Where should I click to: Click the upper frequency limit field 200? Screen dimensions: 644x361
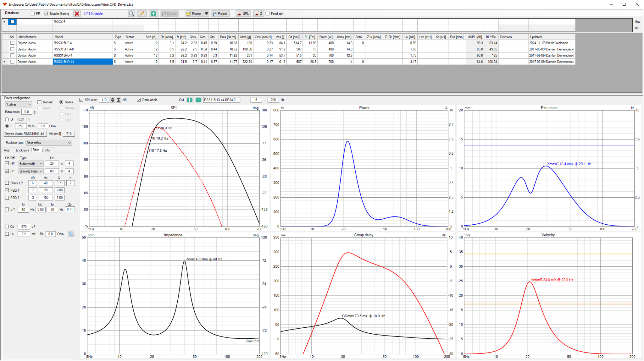click(273, 100)
